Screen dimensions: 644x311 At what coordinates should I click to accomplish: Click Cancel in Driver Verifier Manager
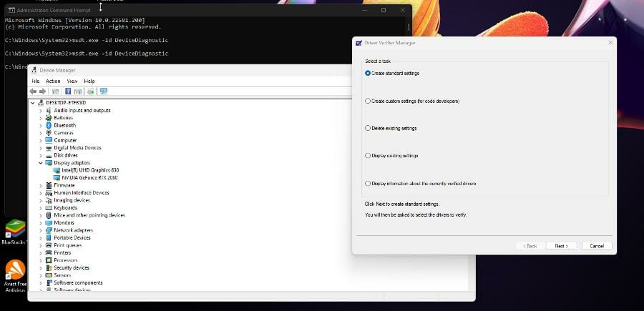(597, 246)
